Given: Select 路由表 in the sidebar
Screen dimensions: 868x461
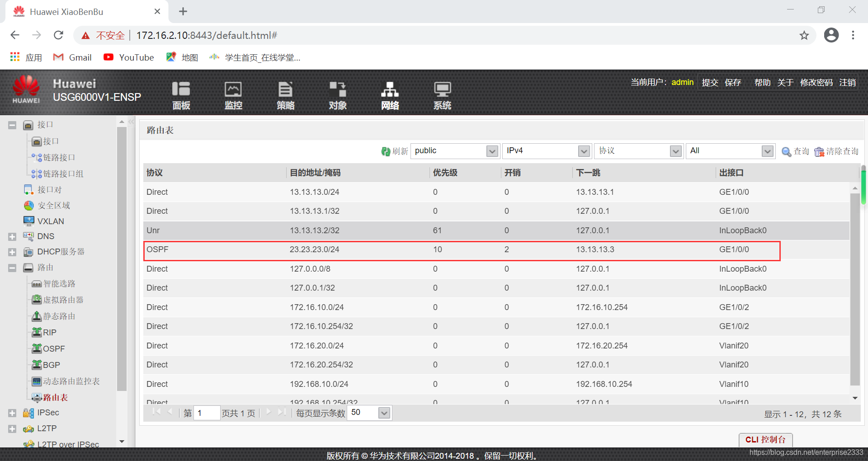Looking at the screenshot, I should point(55,397).
